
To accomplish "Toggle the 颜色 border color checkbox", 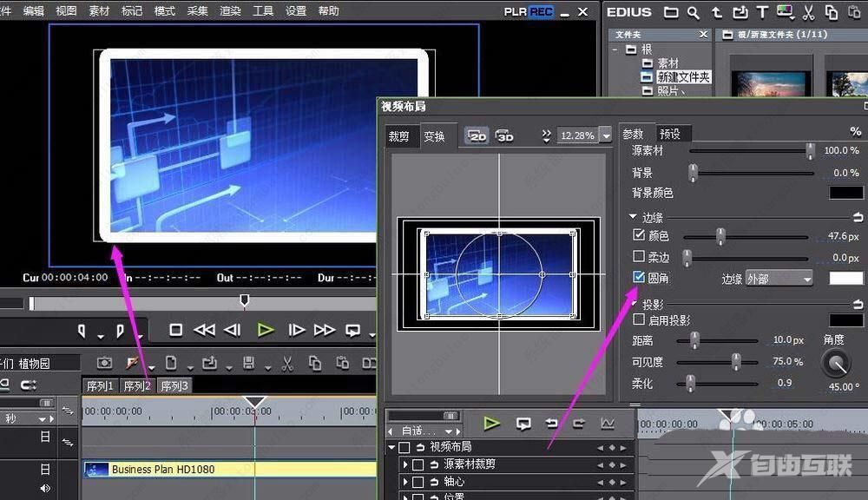I will pyautogui.click(x=639, y=234).
